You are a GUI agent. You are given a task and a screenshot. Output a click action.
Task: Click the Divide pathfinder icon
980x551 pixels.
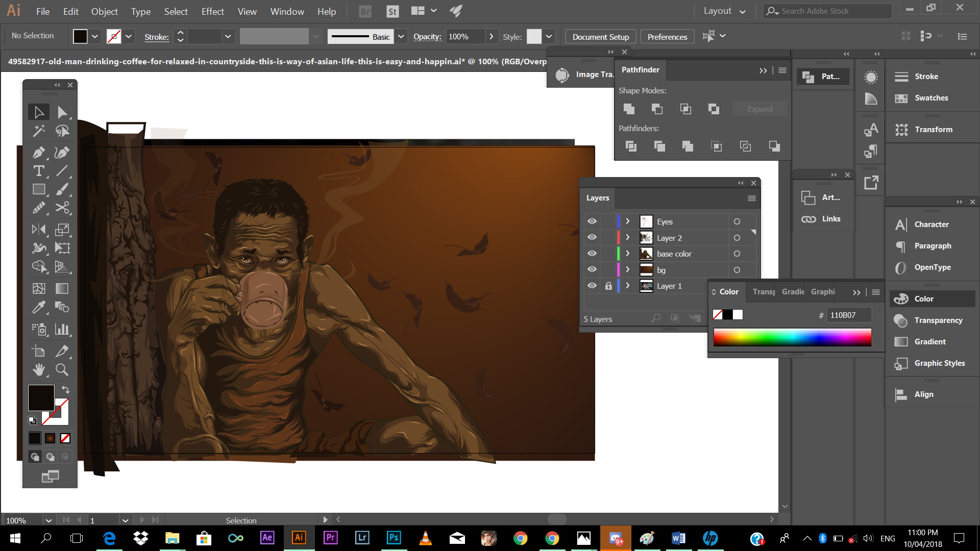[x=631, y=146]
